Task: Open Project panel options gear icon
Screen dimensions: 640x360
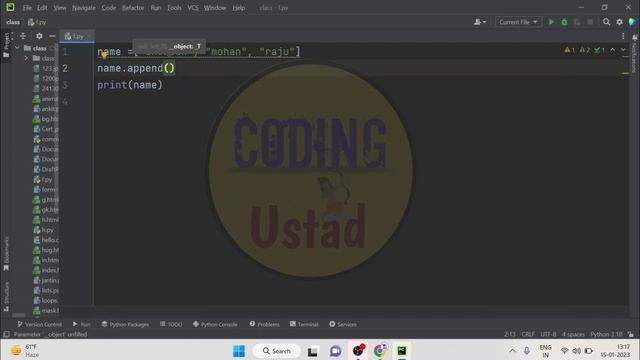Action: point(39,36)
